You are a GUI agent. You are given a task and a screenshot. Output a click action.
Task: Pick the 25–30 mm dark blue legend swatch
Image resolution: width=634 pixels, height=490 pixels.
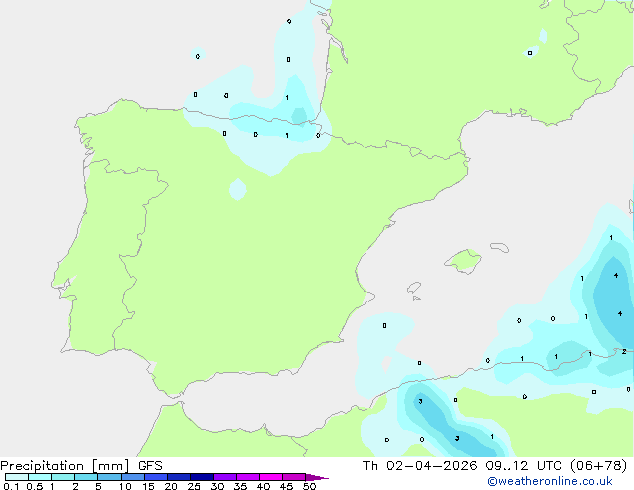(x=202, y=477)
